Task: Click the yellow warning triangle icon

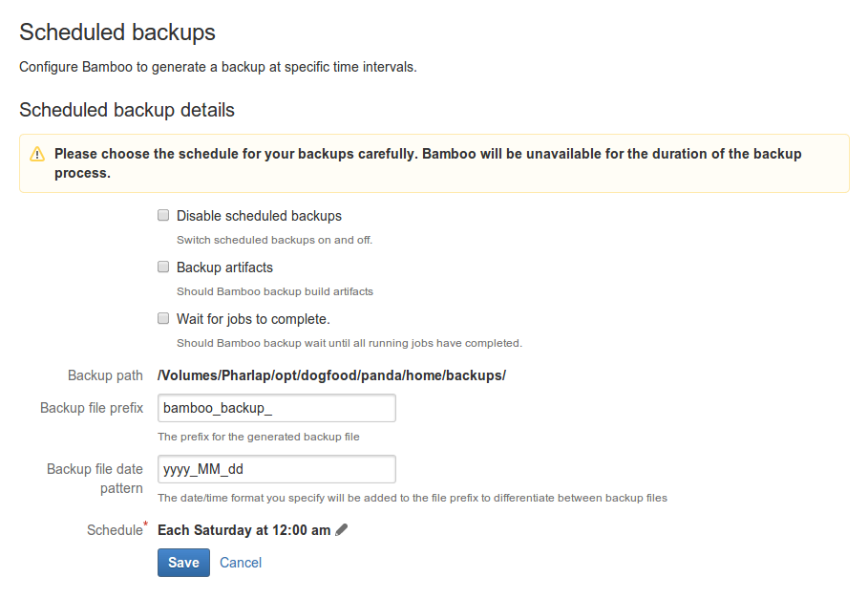Action: (x=37, y=154)
